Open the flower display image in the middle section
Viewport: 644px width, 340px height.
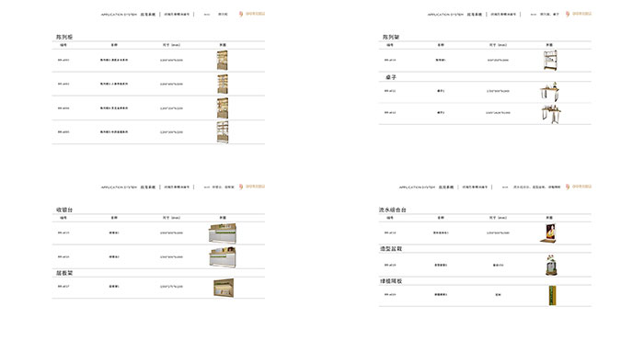[551, 265]
